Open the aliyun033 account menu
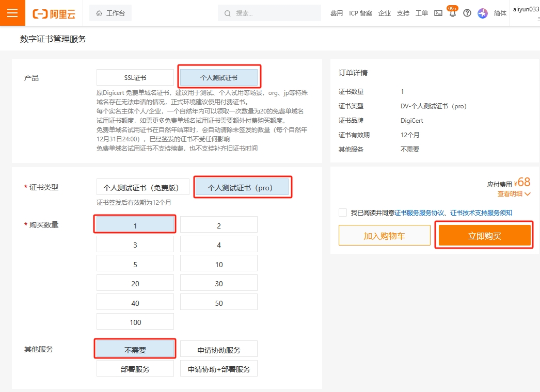This screenshot has height=392, width=540. pos(526,10)
